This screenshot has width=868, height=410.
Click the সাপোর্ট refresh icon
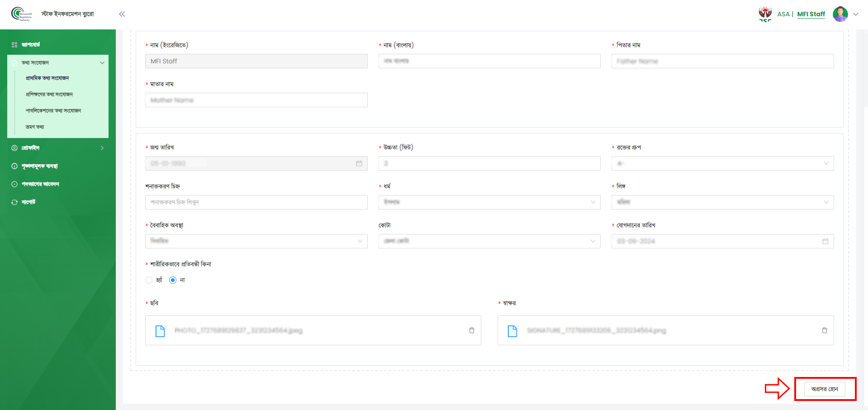click(x=14, y=202)
